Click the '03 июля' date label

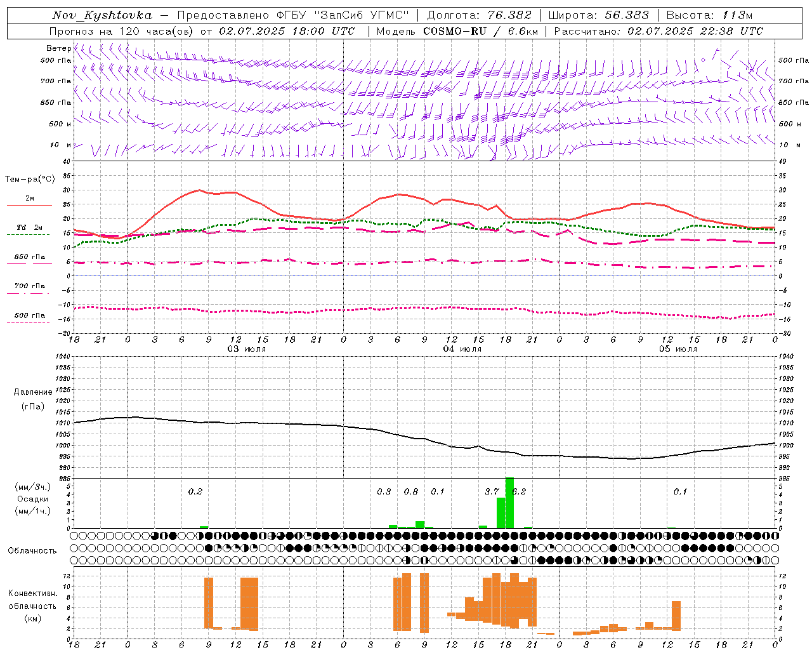point(247,349)
